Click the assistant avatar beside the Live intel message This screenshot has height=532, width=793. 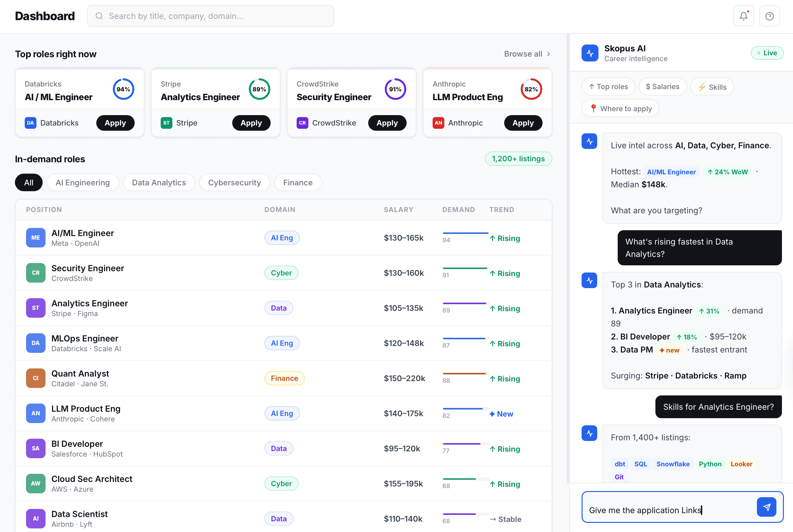[x=589, y=141]
